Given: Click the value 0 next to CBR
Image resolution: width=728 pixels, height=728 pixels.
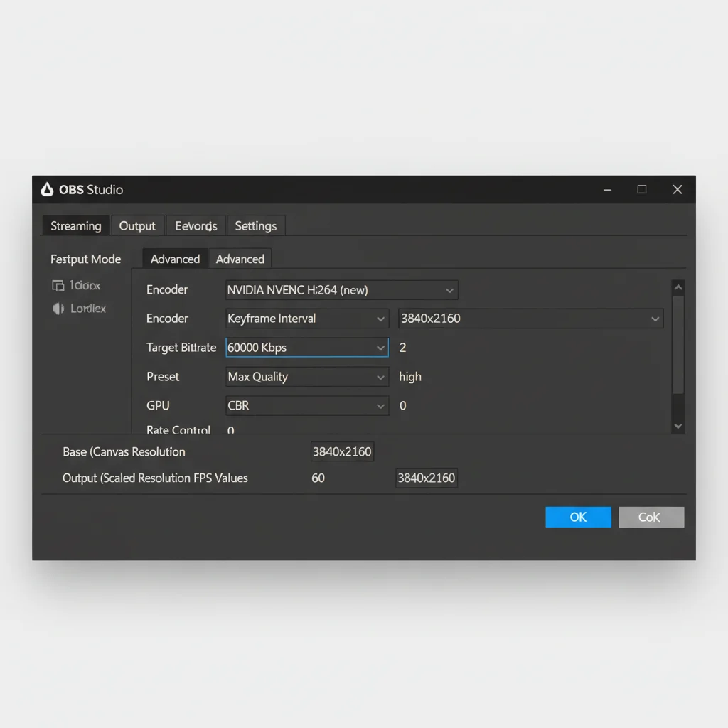Looking at the screenshot, I should [x=403, y=406].
